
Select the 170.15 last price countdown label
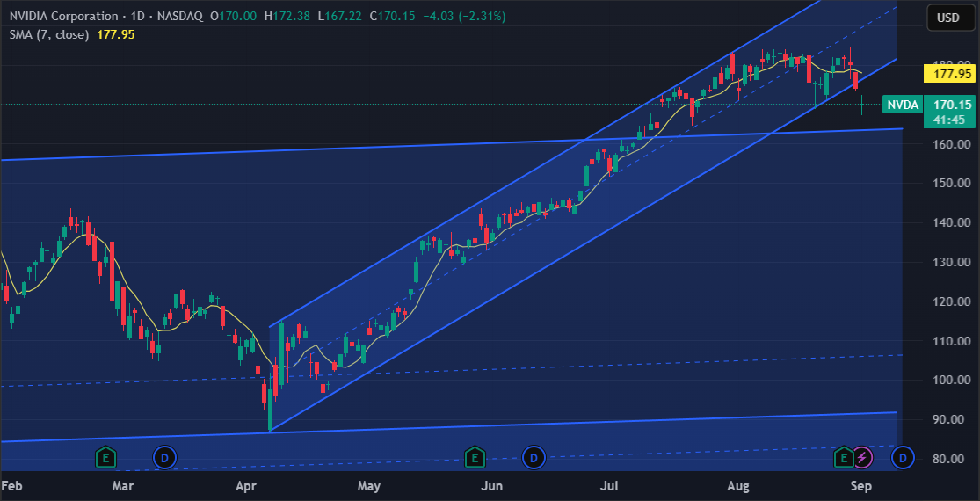pos(948,111)
